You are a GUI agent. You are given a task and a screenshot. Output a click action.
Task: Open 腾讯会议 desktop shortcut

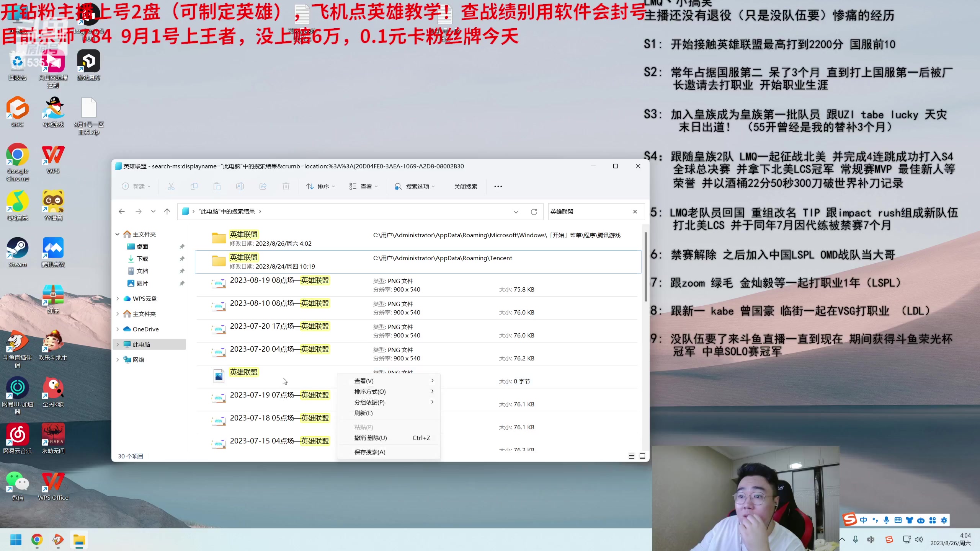click(x=53, y=252)
